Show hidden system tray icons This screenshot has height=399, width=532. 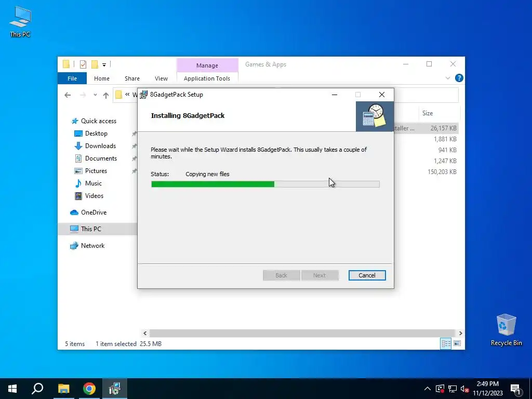428,389
